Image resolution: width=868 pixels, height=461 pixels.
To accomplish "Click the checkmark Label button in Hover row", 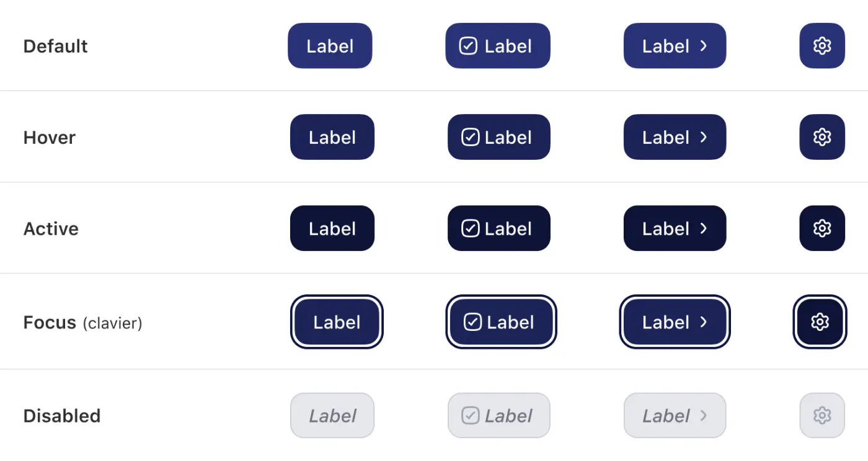I will 498,137.
